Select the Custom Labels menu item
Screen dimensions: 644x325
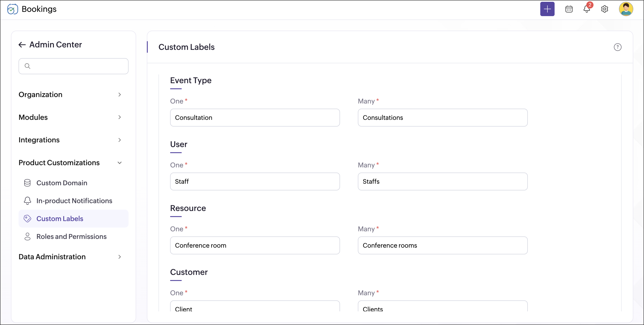[60, 219]
